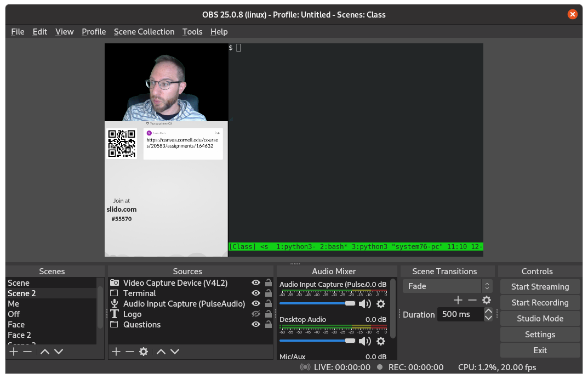Open Settings from Controls

point(540,335)
